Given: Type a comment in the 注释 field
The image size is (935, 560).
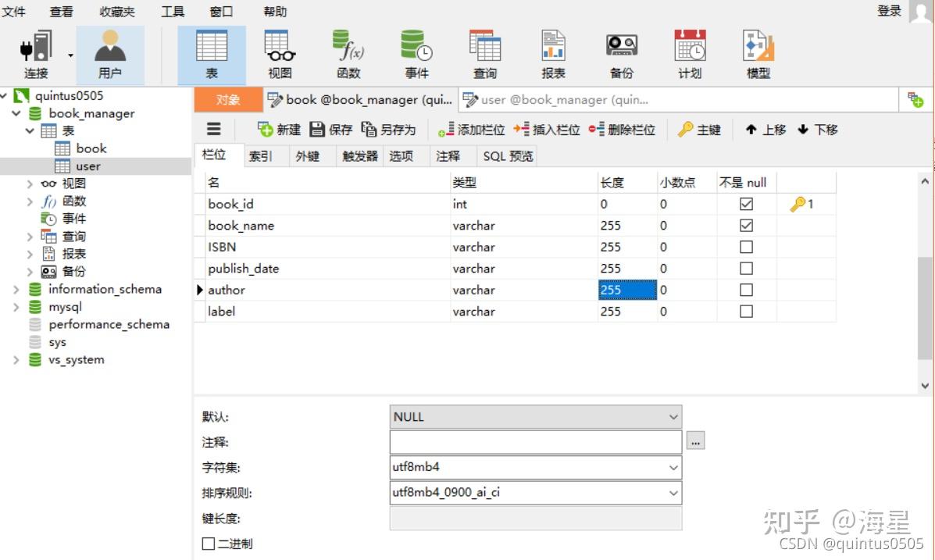Looking at the screenshot, I should pos(535,441).
